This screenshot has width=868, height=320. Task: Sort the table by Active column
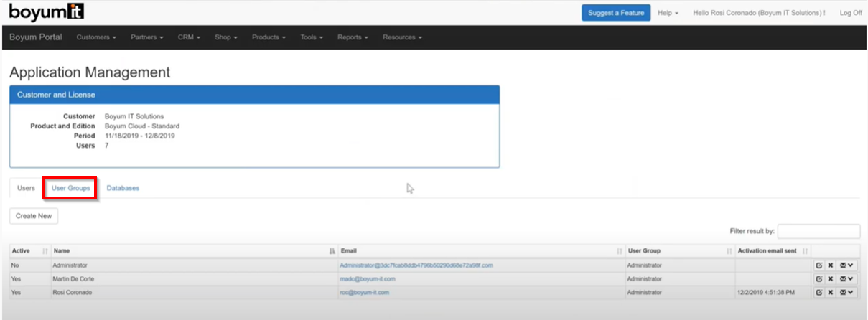click(30, 251)
